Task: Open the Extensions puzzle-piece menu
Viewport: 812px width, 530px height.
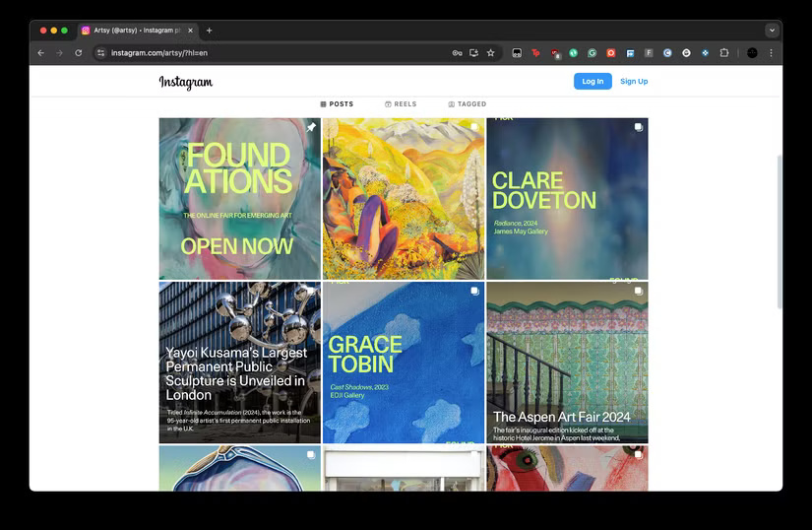Action: (x=724, y=53)
